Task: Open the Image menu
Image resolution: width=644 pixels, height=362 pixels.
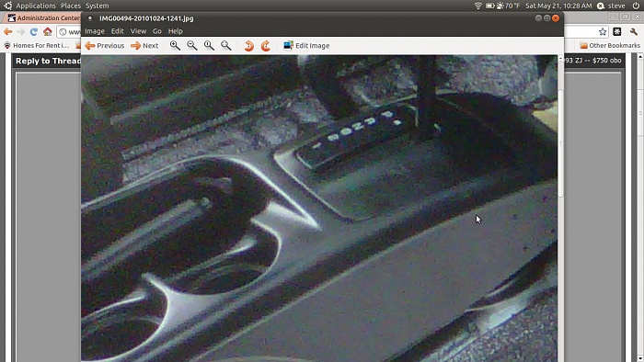Action: point(95,31)
